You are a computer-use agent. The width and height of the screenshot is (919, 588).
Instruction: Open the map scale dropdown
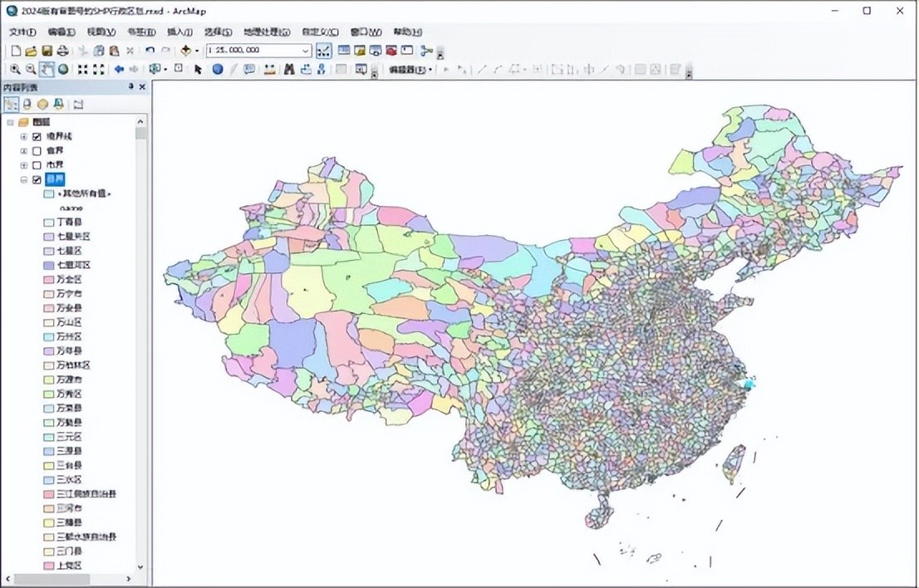[x=306, y=51]
